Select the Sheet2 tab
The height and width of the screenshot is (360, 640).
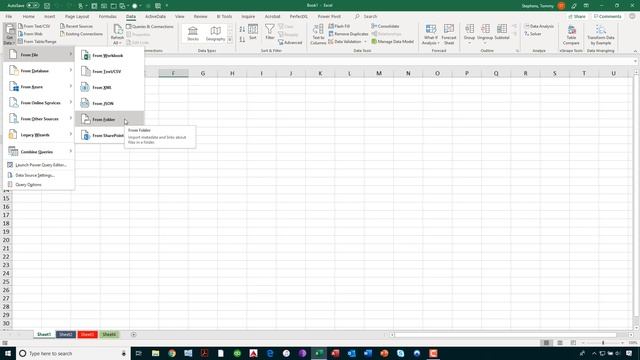[x=66, y=334]
